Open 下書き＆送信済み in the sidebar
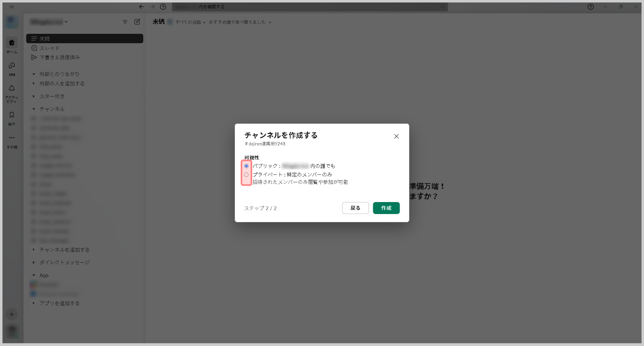The image size is (644, 346). click(59, 57)
